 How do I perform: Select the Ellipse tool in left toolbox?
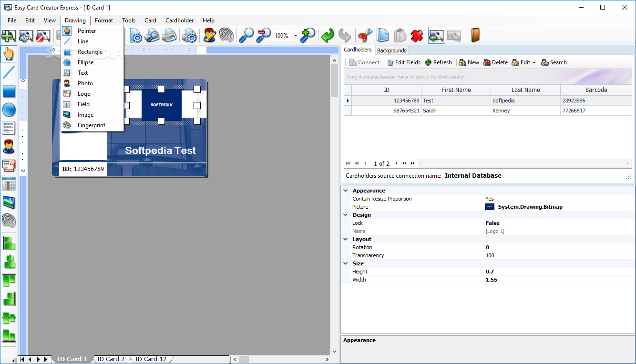(9, 110)
